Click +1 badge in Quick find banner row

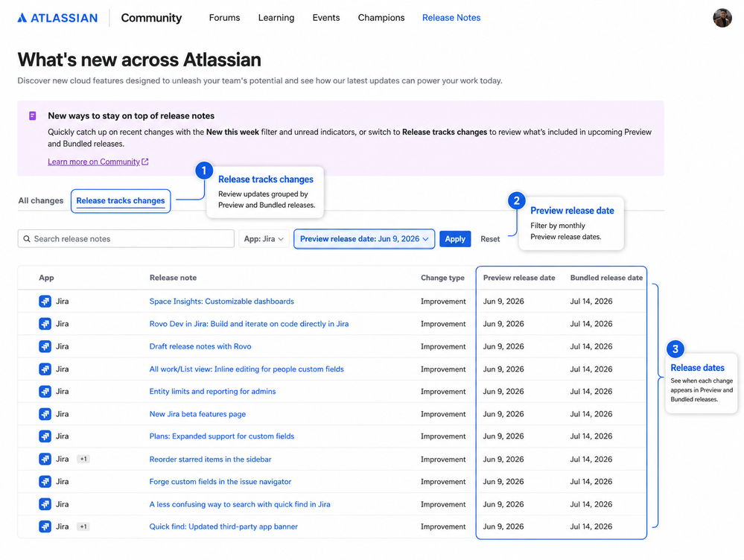coord(83,526)
